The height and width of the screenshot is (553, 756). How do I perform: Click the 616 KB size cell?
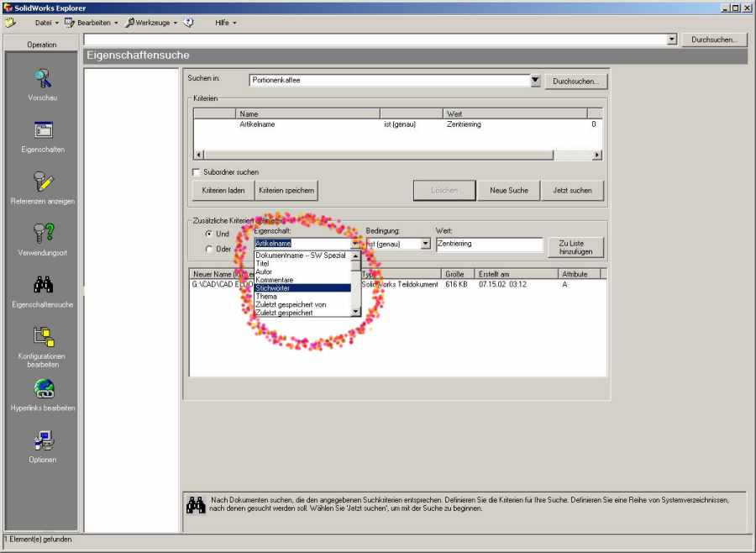456,285
